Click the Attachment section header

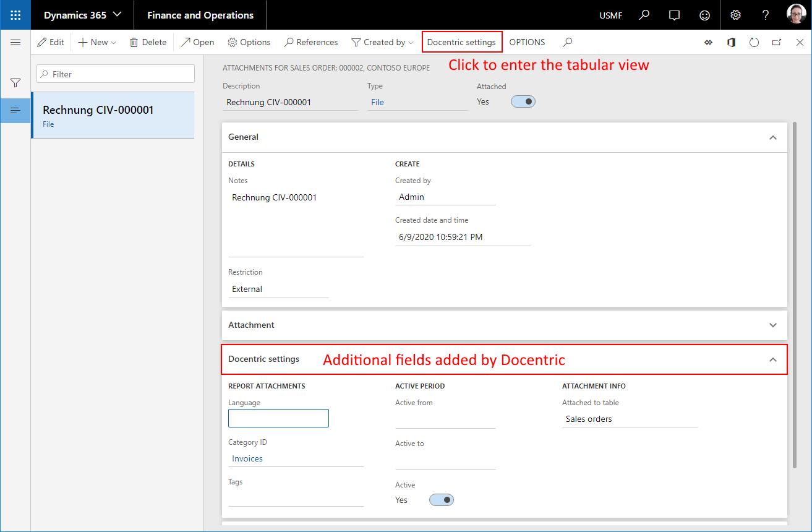pyautogui.click(x=505, y=325)
